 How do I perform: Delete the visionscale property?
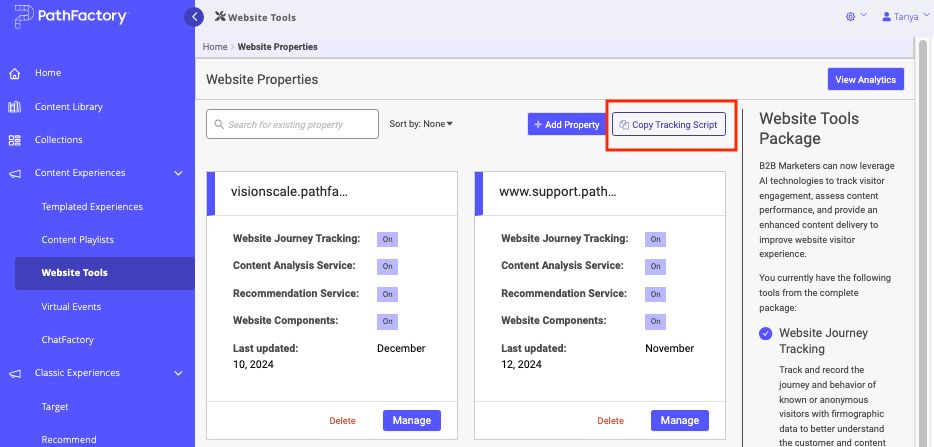click(x=343, y=421)
